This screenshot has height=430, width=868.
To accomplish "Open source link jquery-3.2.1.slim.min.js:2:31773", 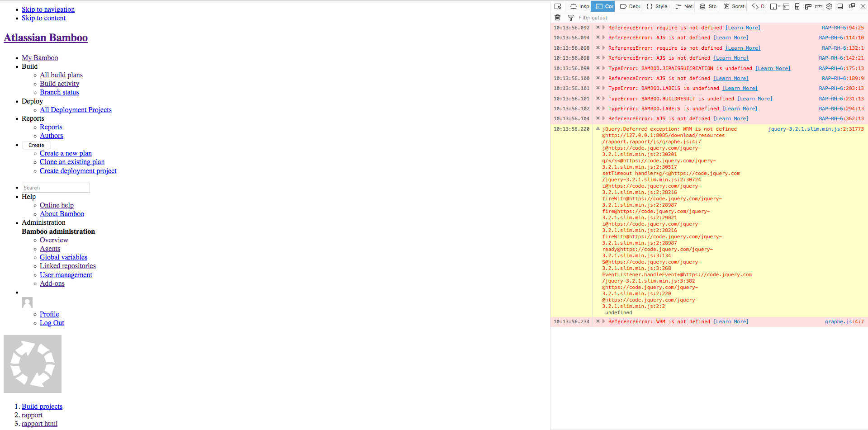I will [x=816, y=129].
